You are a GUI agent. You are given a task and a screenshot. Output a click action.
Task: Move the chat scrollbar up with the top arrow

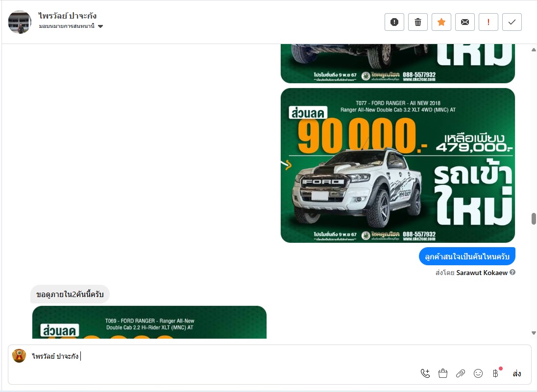(534, 49)
